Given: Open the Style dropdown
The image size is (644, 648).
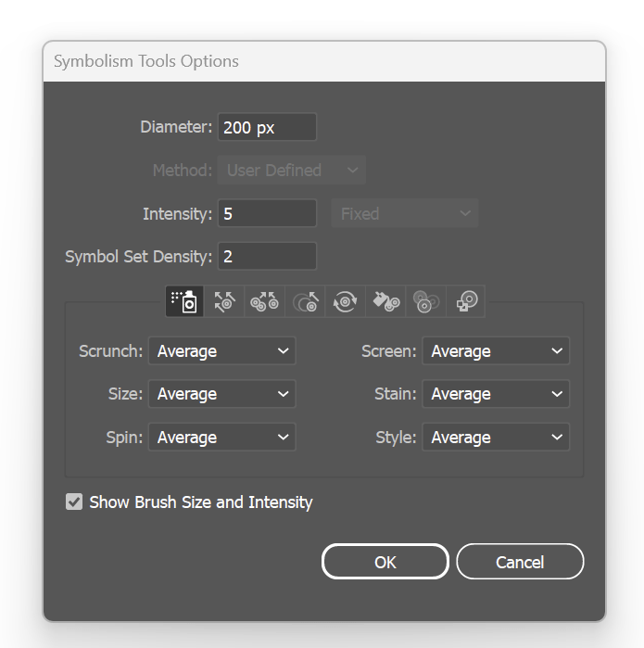Looking at the screenshot, I should pyautogui.click(x=496, y=437).
